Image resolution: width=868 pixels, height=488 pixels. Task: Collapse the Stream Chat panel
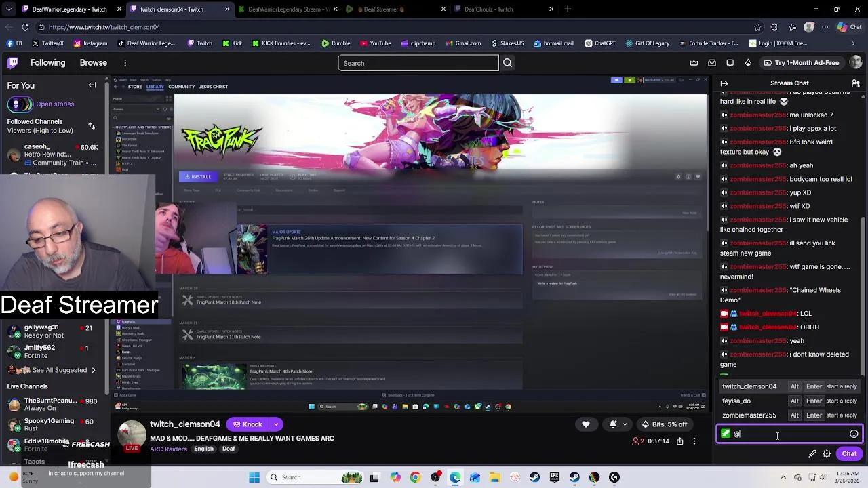724,83
